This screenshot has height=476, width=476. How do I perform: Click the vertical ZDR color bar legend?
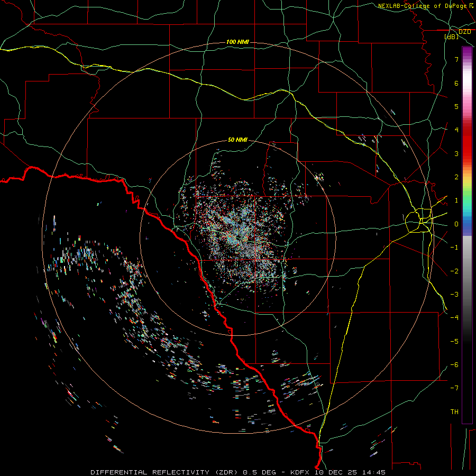point(467,235)
